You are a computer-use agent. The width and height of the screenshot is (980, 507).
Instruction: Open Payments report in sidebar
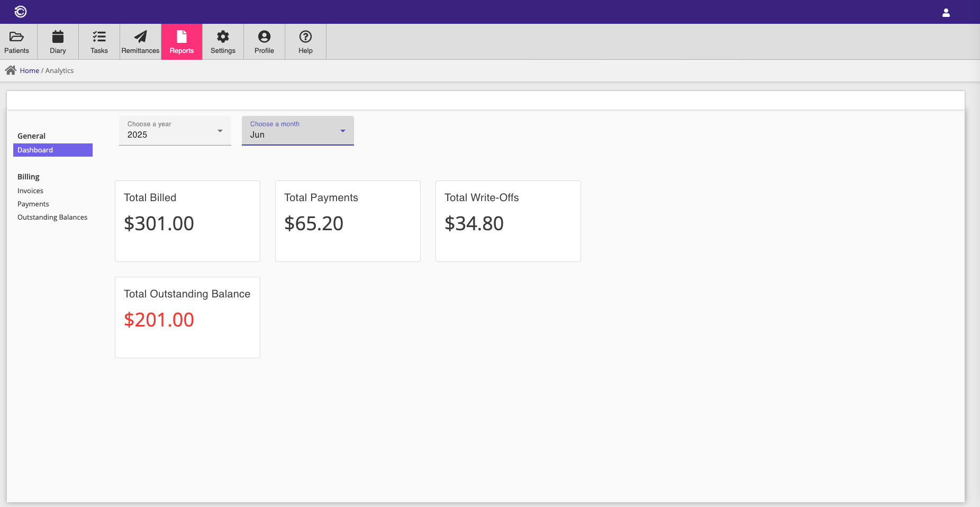point(33,204)
